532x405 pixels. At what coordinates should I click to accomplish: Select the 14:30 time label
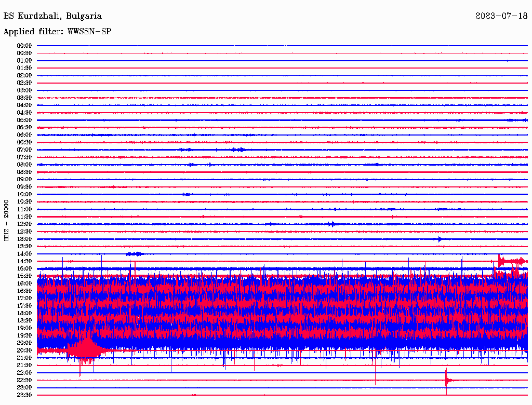(24, 261)
